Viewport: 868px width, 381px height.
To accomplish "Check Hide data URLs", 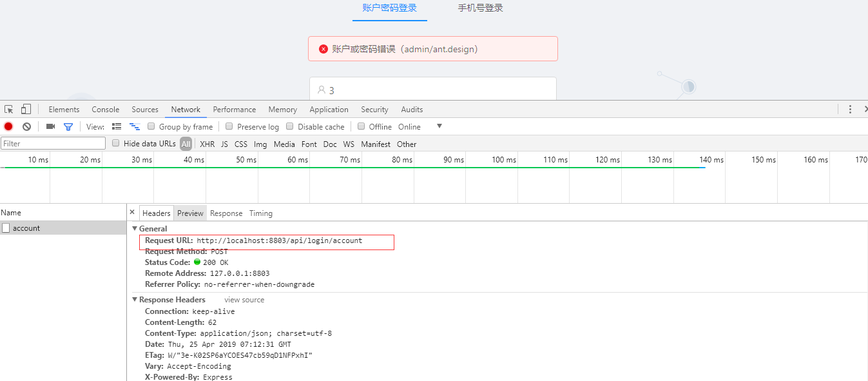I will [x=116, y=143].
